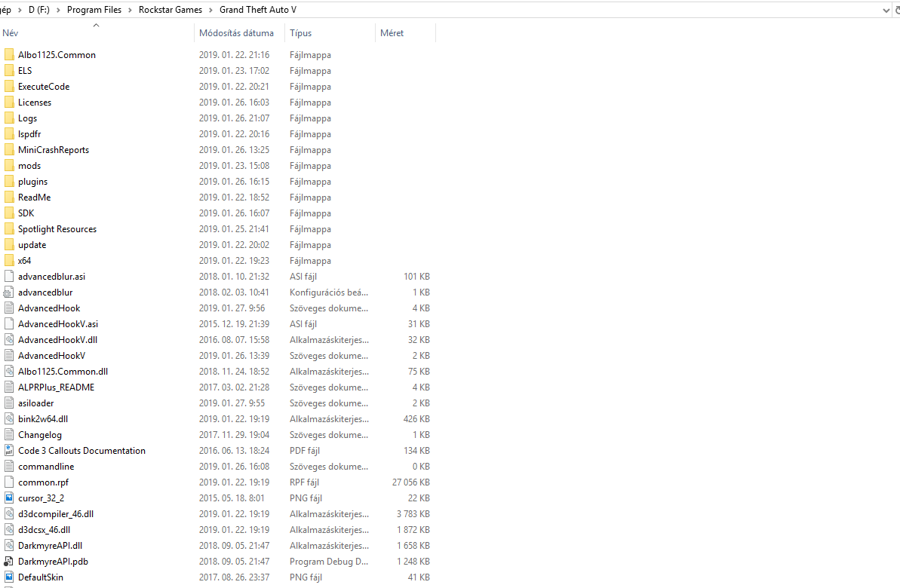The image size is (900, 588).
Task: Select the Albo1125.Common.dll file icon
Action: [x=8, y=371]
